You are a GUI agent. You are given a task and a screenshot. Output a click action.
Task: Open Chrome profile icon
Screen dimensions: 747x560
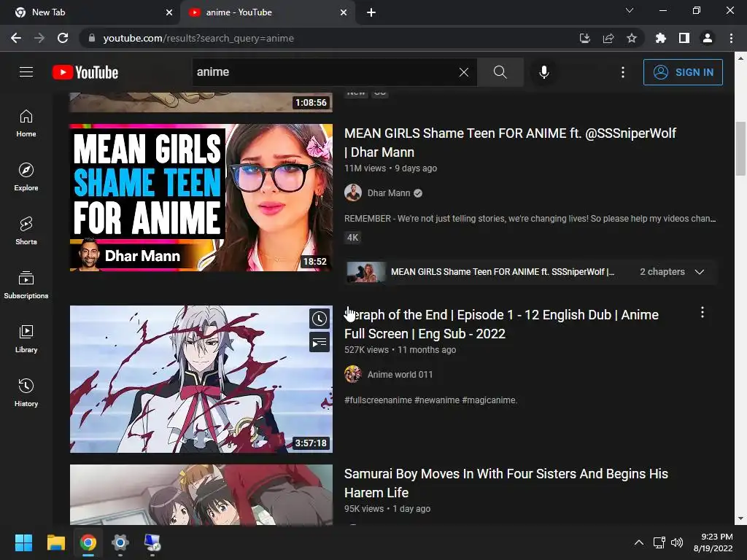pos(708,38)
